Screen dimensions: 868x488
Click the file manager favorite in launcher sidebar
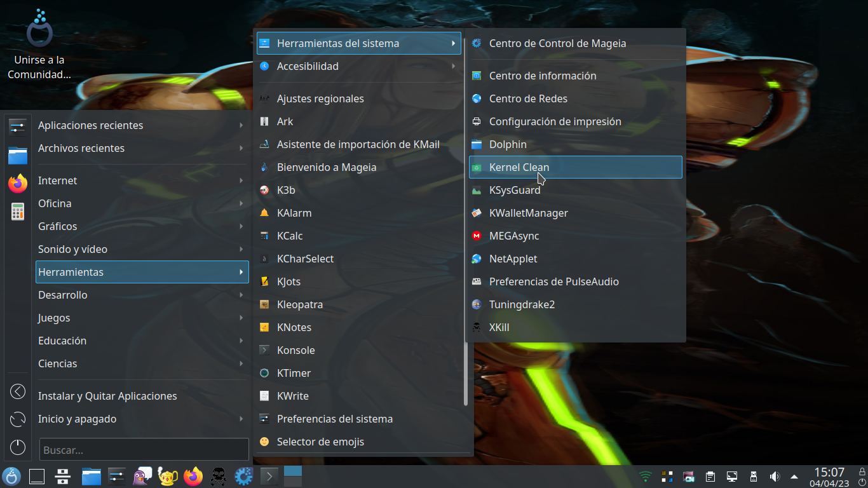18,155
